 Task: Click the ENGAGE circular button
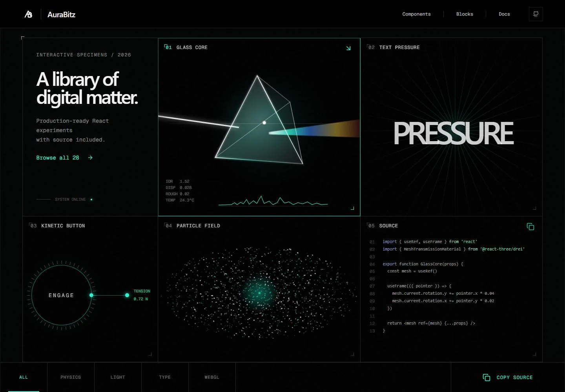click(61, 295)
